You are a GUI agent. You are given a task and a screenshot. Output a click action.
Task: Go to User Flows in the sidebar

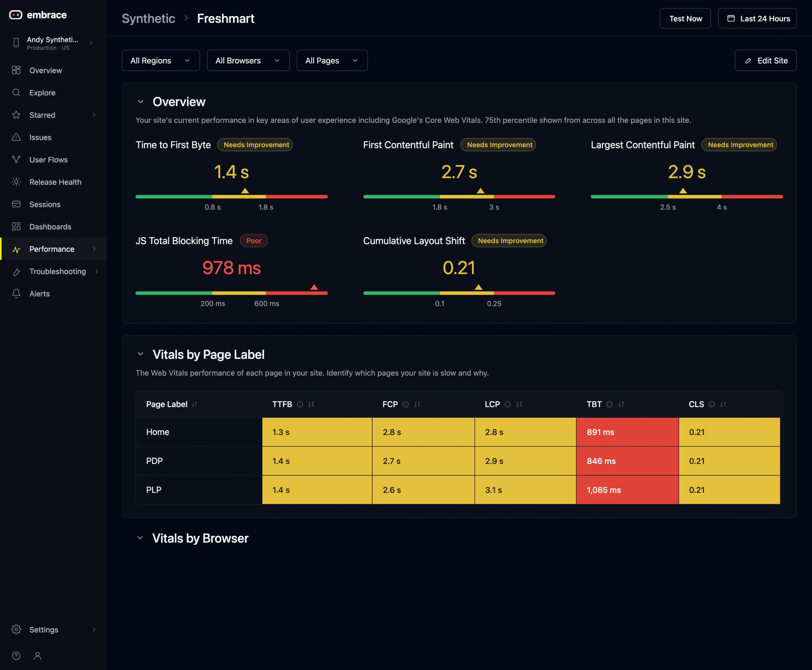(53, 159)
